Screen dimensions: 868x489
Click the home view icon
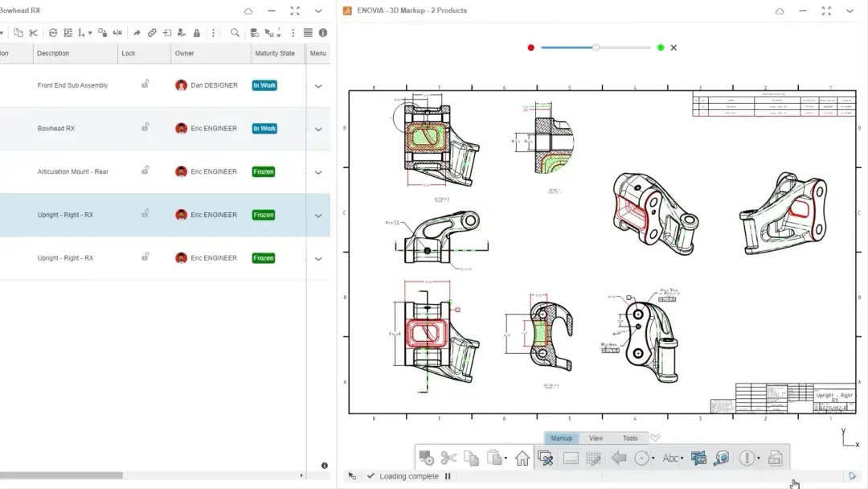(x=522, y=458)
